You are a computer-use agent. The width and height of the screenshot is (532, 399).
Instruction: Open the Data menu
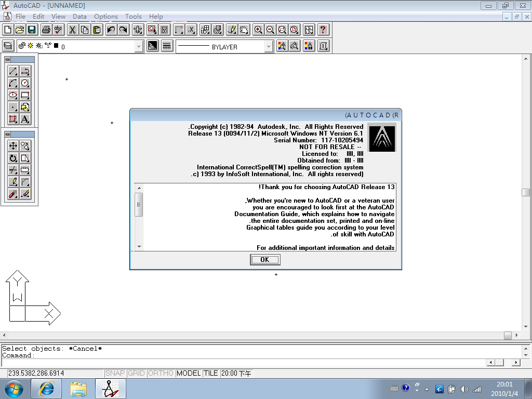(79, 17)
